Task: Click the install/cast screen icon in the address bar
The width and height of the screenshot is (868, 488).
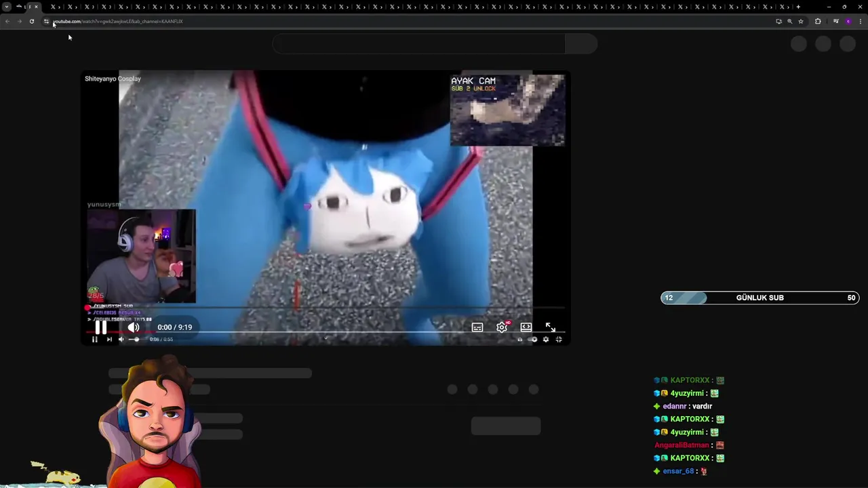Action: [778, 21]
